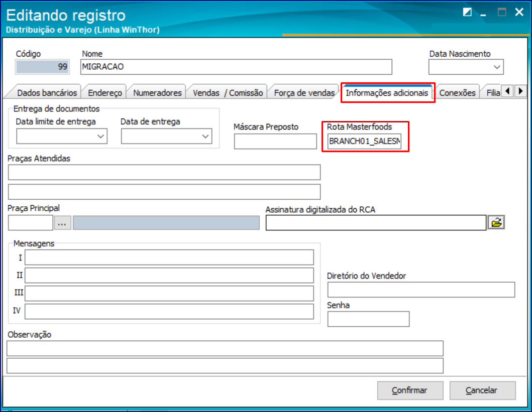This screenshot has height=412, width=532.
Task: Focus the first Observação line
Action: tap(225, 348)
